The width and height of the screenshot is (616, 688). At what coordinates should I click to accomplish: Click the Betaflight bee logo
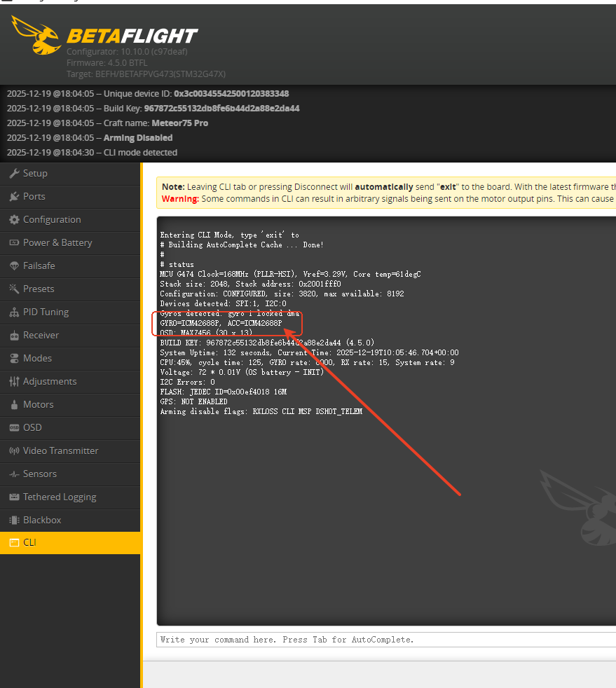pyautogui.click(x=36, y=35)
